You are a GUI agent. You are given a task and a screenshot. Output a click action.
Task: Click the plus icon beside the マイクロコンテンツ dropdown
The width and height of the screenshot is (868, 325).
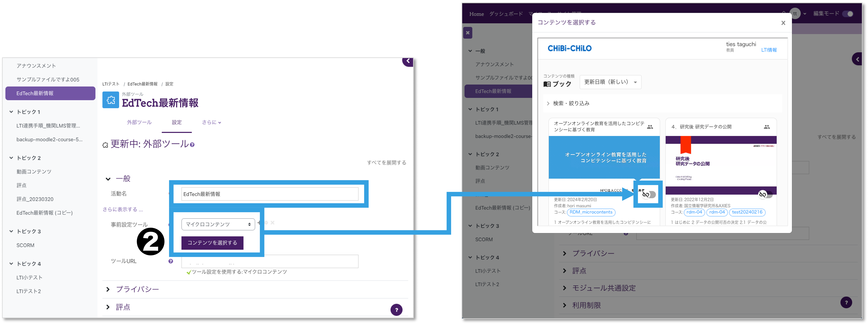[x=259, y=223]
